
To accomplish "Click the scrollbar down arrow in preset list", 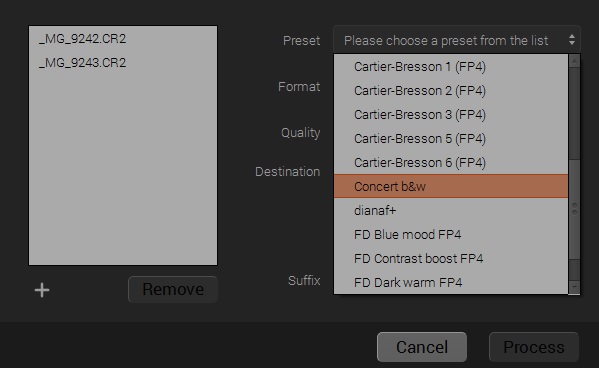I will (x=574, y=287).
